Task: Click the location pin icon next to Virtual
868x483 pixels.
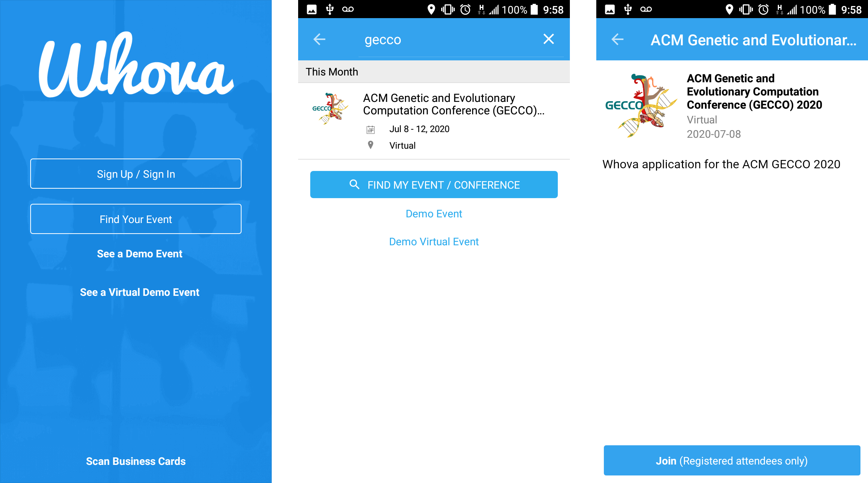Action: [x=371, y=145]
